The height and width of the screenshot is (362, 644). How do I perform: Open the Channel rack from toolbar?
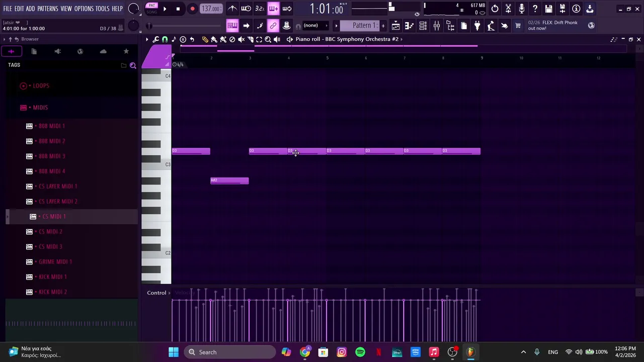[x=423, y=26]
